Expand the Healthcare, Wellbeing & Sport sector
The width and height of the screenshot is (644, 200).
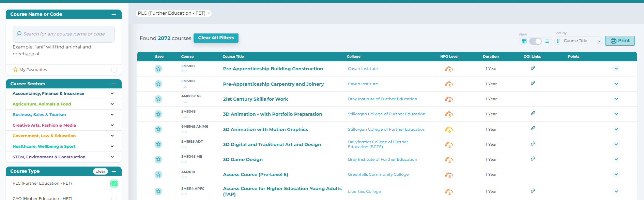click(112, 146)
